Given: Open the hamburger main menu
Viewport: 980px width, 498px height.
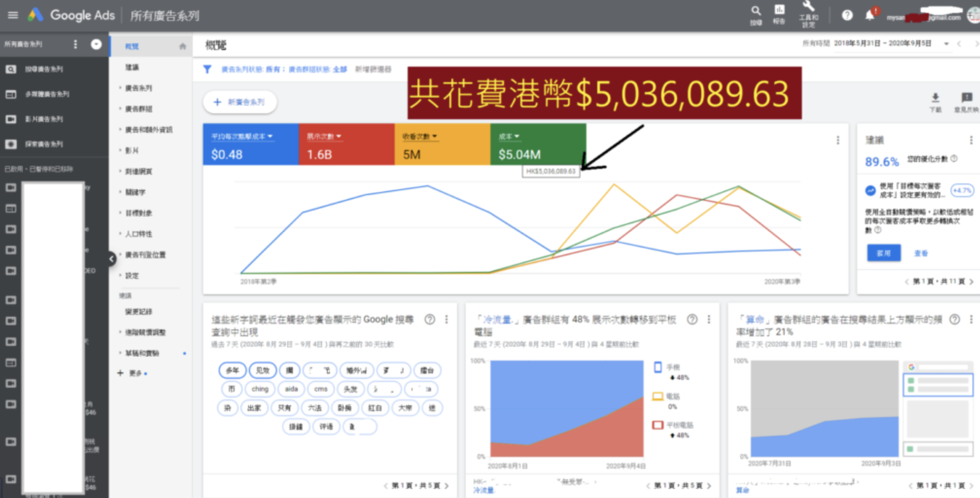Looking at the screenshot, I should [x=13, y=15].
